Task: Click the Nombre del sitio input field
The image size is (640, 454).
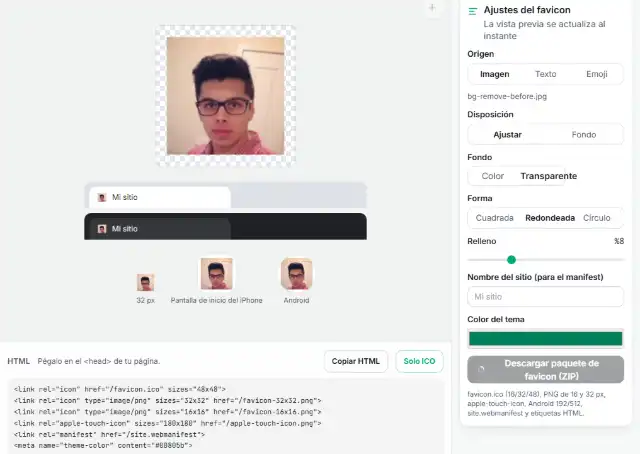Action: pyautogui.click(x=545, y=297)
